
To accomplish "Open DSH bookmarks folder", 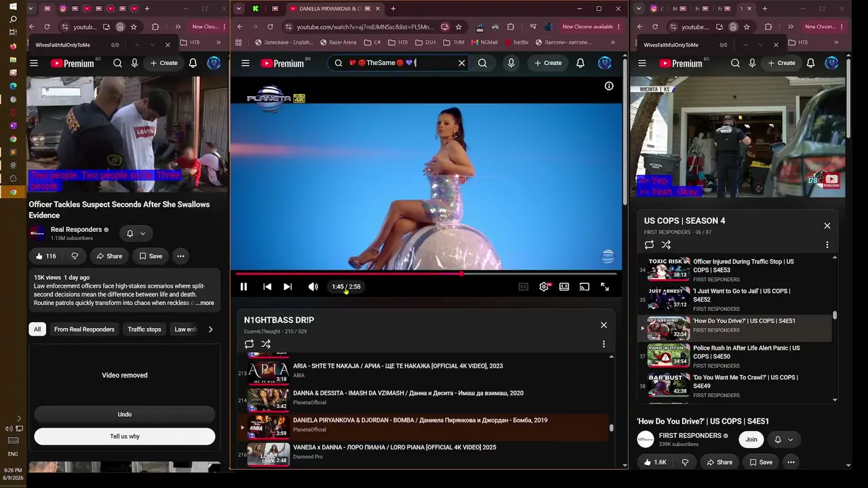I will click(425, 42).
